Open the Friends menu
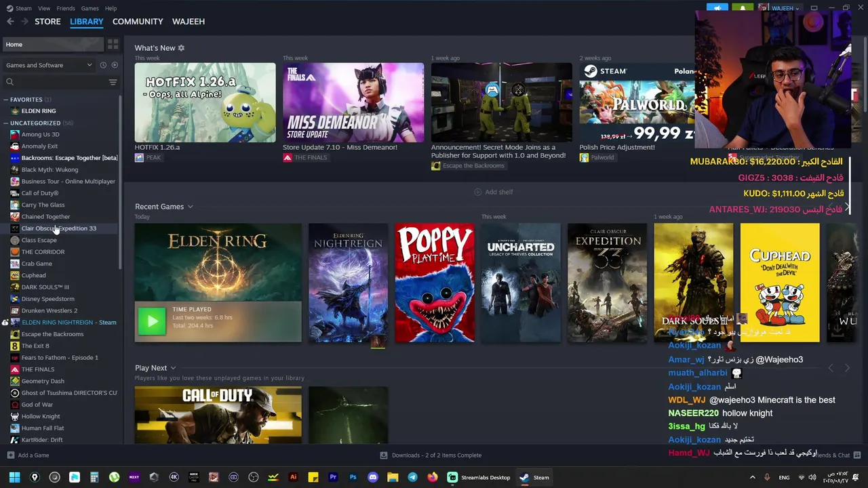This screenshot has height=488, width=868. click(66, 8)
